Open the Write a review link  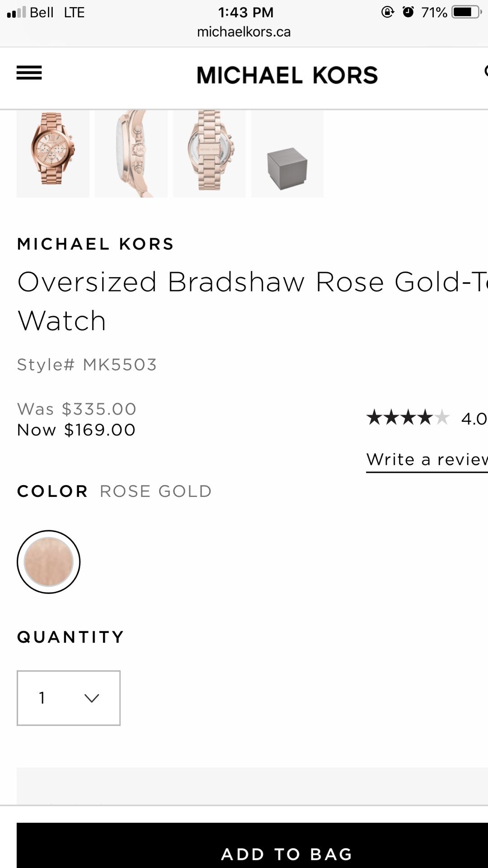click(427, 460)
